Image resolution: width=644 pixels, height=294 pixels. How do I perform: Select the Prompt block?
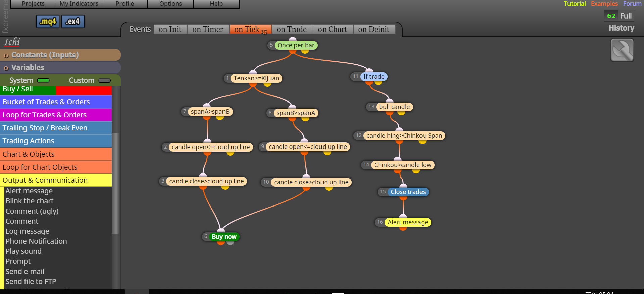[18, 261]
